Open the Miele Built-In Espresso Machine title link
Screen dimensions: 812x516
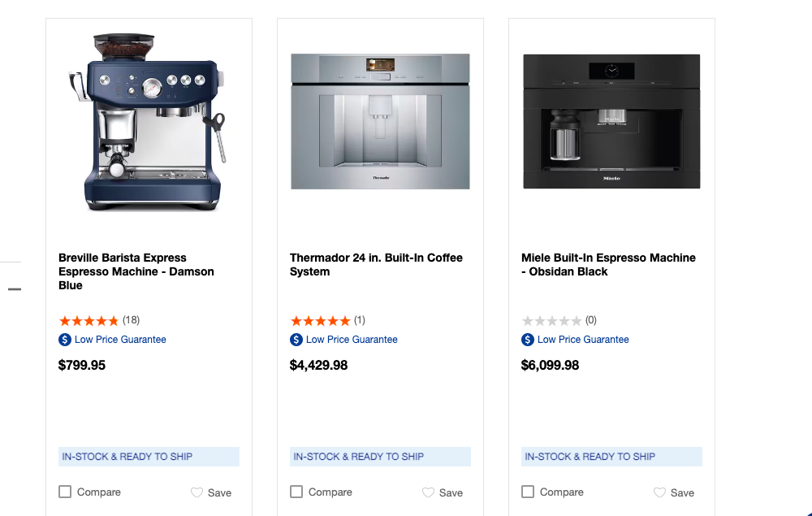(x=608, y=264)
